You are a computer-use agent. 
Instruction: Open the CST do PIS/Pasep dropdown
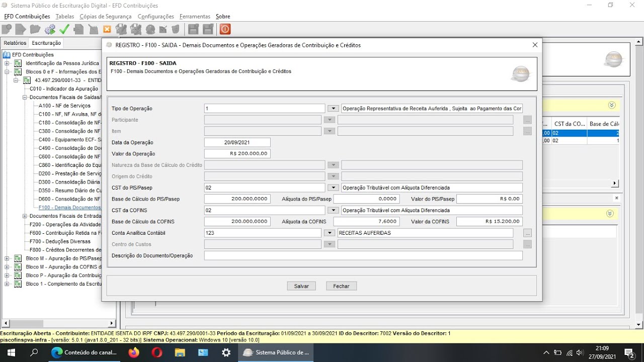point(333,188)
